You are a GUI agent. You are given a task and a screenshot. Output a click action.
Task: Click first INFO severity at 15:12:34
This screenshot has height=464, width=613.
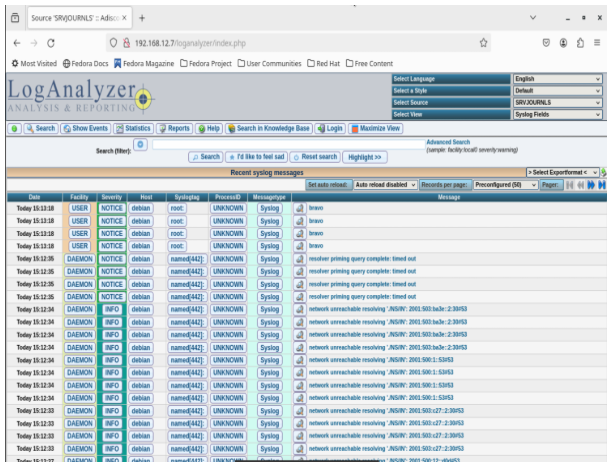pos(112,309)
